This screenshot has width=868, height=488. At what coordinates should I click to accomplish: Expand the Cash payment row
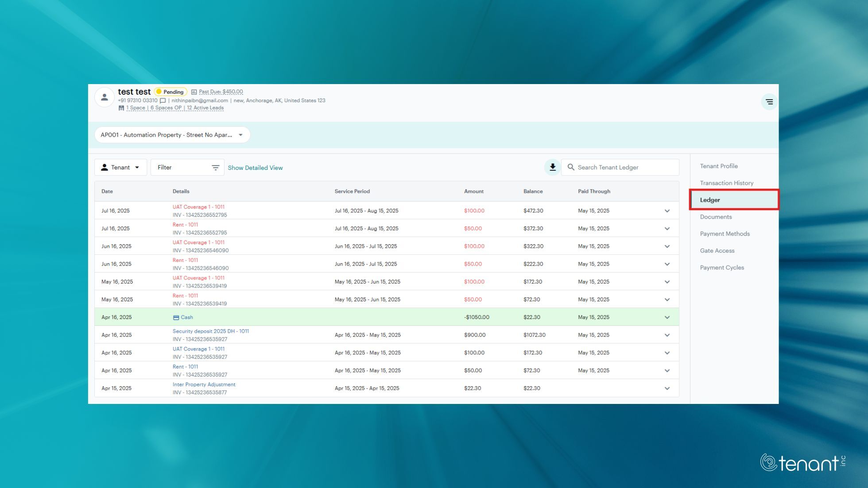(x=667, y=317)
